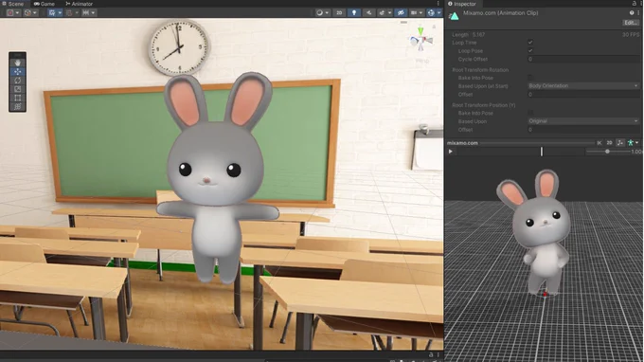The width and height of the screenshot is (644, 362).
Task: Click the scene camera settings icon
Action: [x=414, y=12]
